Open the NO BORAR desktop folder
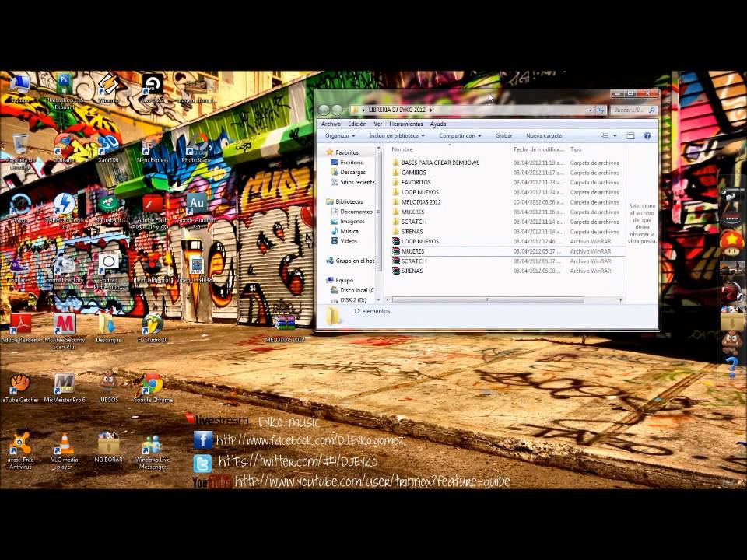747x560 pixels. 109,448
